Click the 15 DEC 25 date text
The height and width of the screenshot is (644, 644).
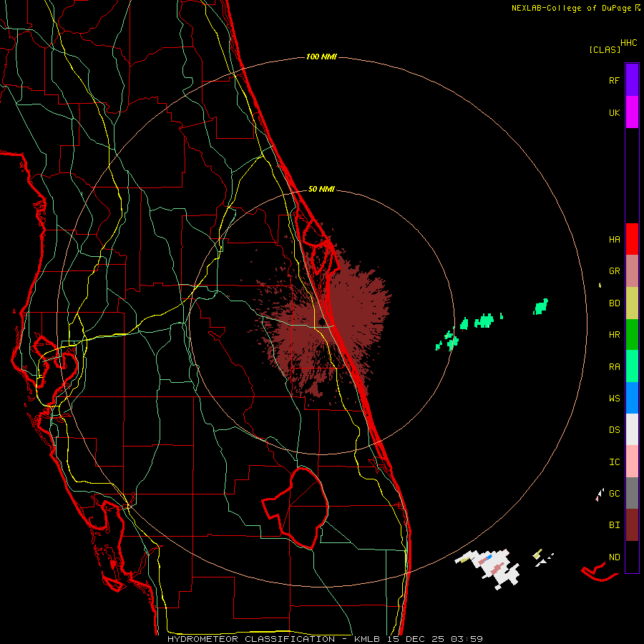pos(416,639)
